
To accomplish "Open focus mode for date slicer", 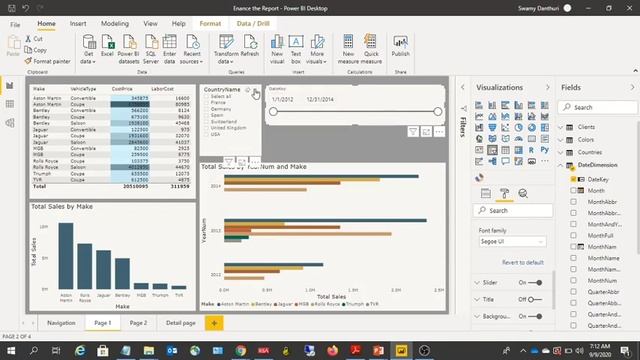I will point(426,131).
